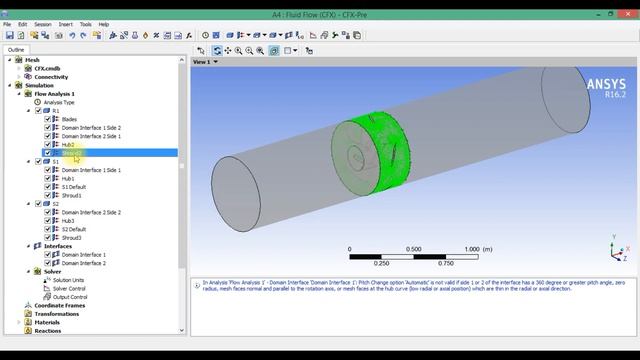Collapse the S1 domain node

point(29,162)
